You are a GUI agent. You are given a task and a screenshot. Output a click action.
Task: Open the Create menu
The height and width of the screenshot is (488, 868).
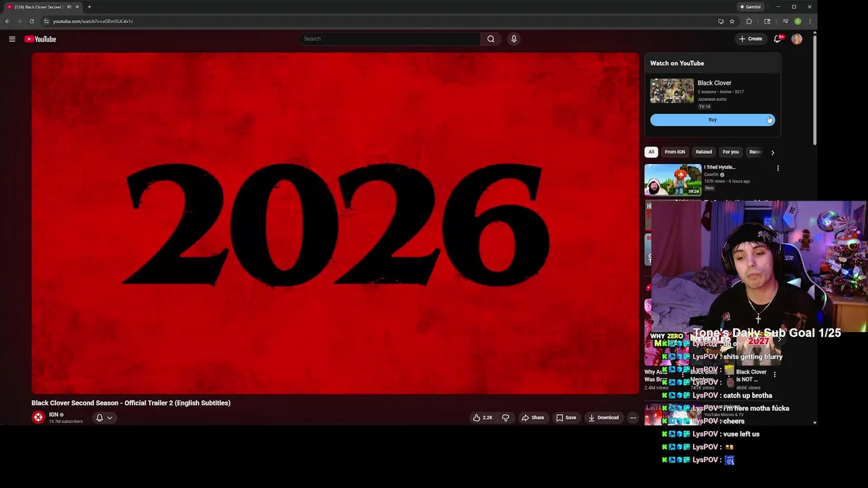(x=751, y=39)
